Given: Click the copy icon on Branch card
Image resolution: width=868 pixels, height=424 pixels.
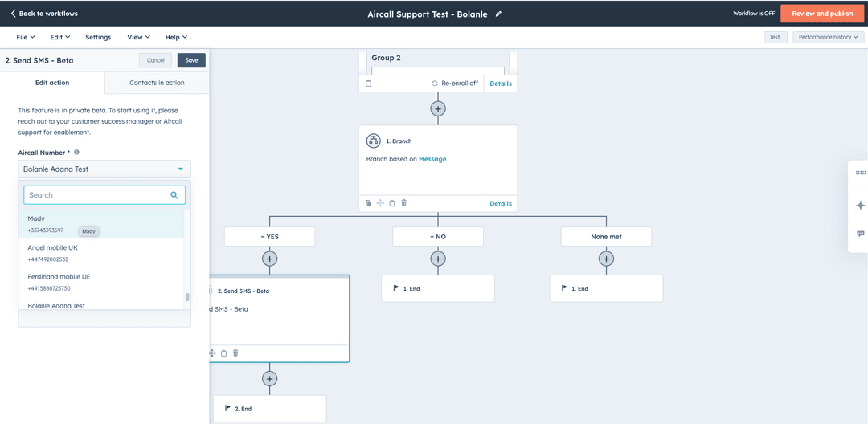Looking at the screenshot, I should pos(368,203).
